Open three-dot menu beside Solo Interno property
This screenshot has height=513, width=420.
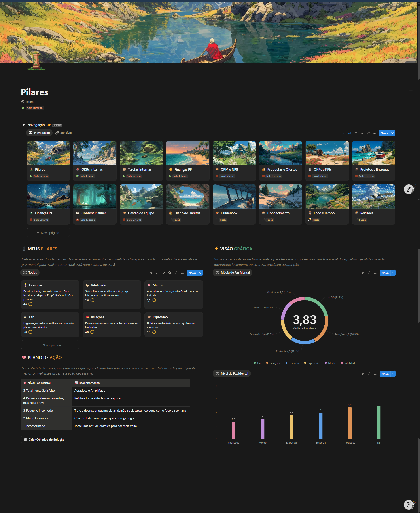(50, 108)
